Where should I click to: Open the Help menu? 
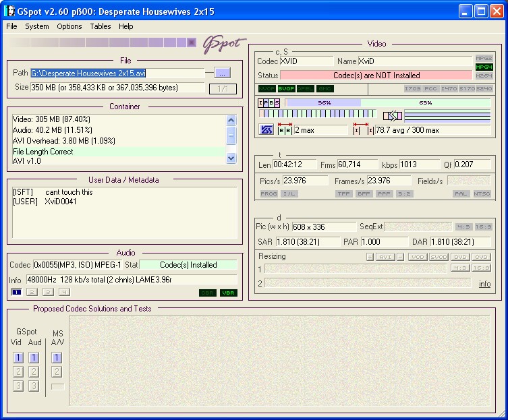click(125, 26)
